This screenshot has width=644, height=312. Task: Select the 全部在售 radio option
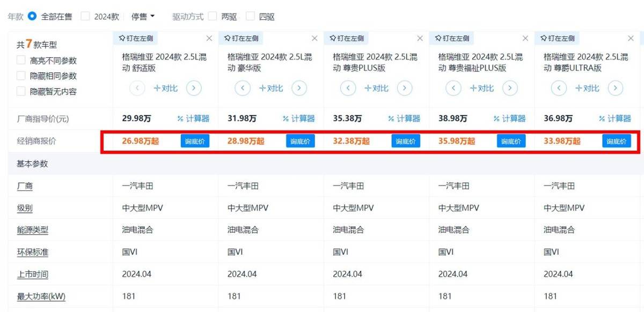tap(32, 16)
